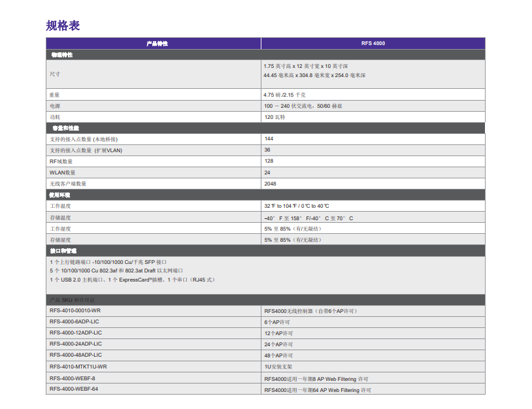This screenshot has width=532, height=409.
Task: Select SKU RFS-4000-24ADP-LIC
Action: (76, 344)
